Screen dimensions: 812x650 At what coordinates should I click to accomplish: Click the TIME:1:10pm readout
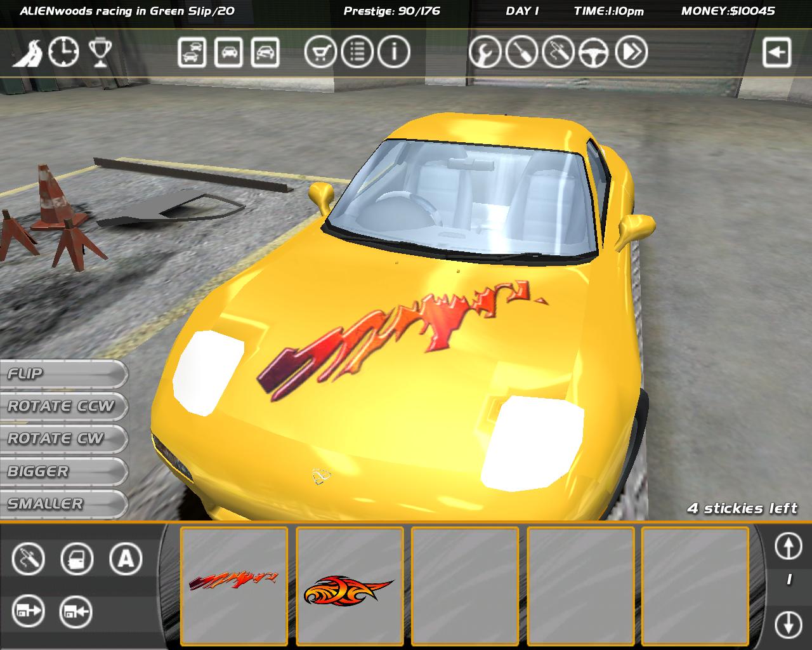[x=609, y=11]
